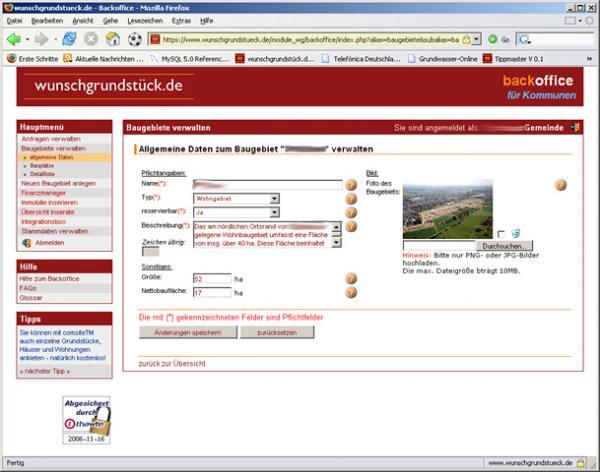Open the Datei menu
600x472 pixels.
coord(15,21)
